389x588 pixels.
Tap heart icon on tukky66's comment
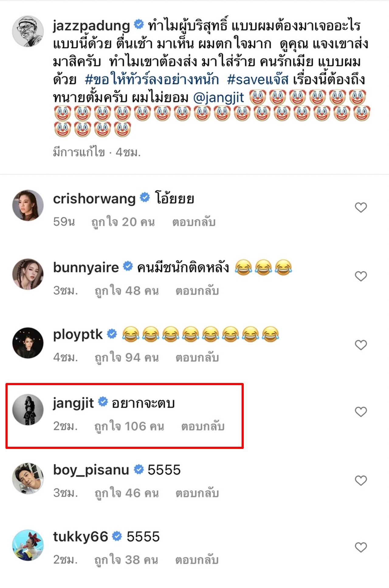tap(361, 547)
